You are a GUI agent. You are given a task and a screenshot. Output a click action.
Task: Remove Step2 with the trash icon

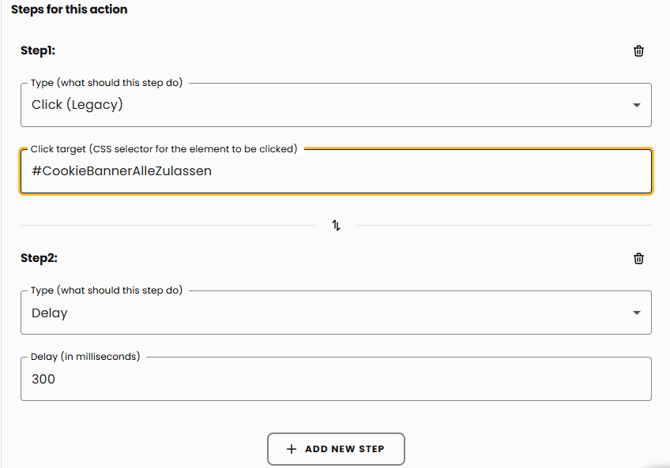coord(638,259)
